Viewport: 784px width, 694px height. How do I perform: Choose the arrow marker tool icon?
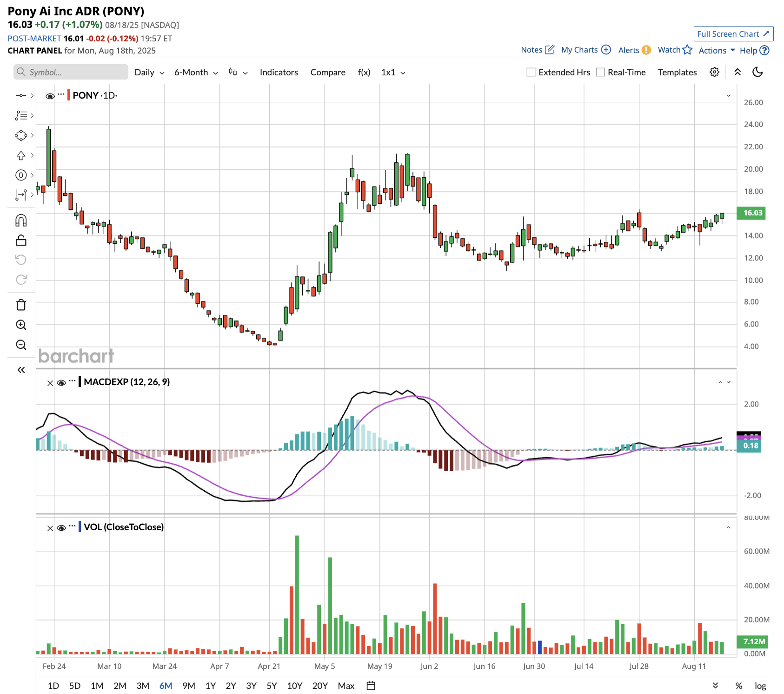pos(21,155)
